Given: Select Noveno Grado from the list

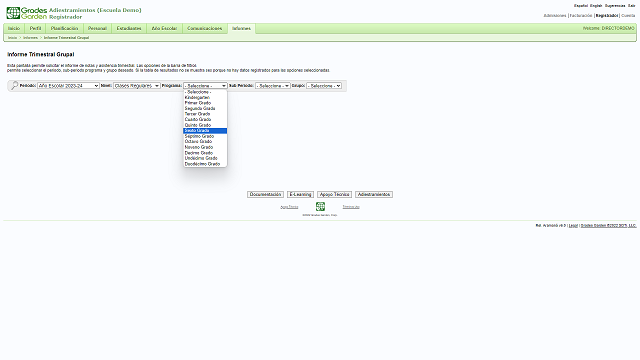Looking at the screenshot, I should click(205, 147).
